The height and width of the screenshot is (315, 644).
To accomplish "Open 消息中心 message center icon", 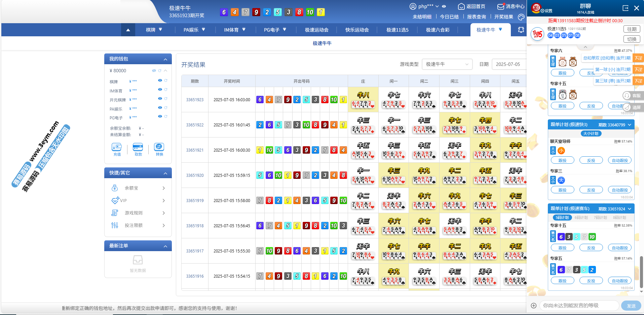I will (501, 6).
